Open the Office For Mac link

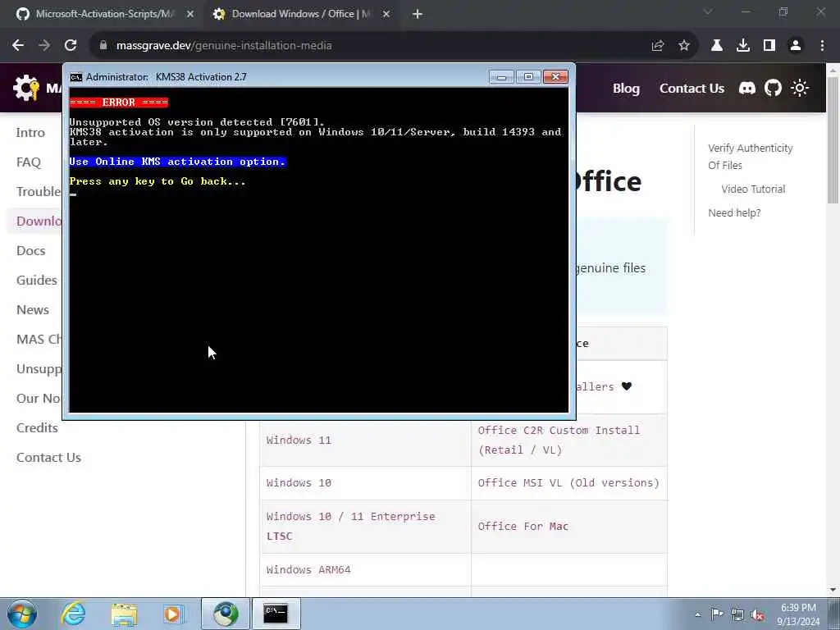click(523, 526)
